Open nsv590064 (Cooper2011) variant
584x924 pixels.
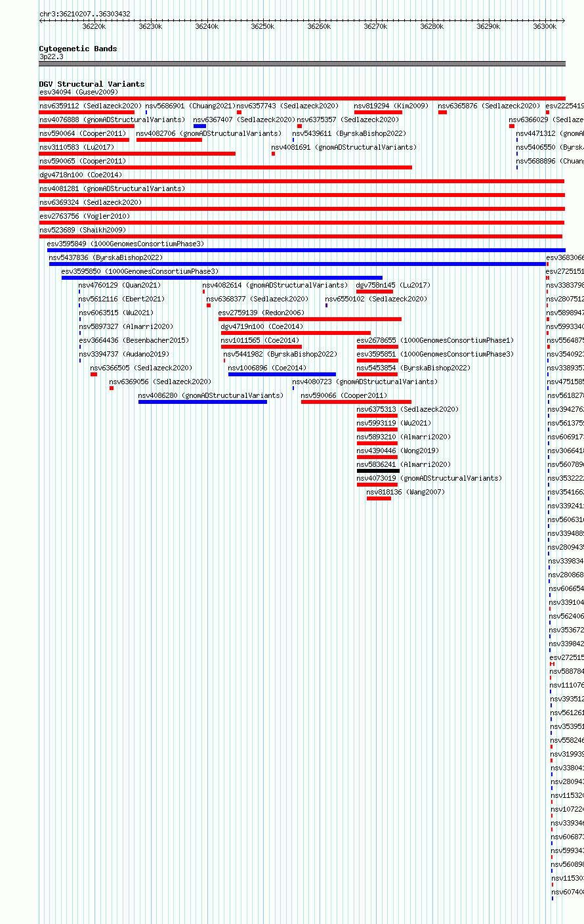(83, 133)
